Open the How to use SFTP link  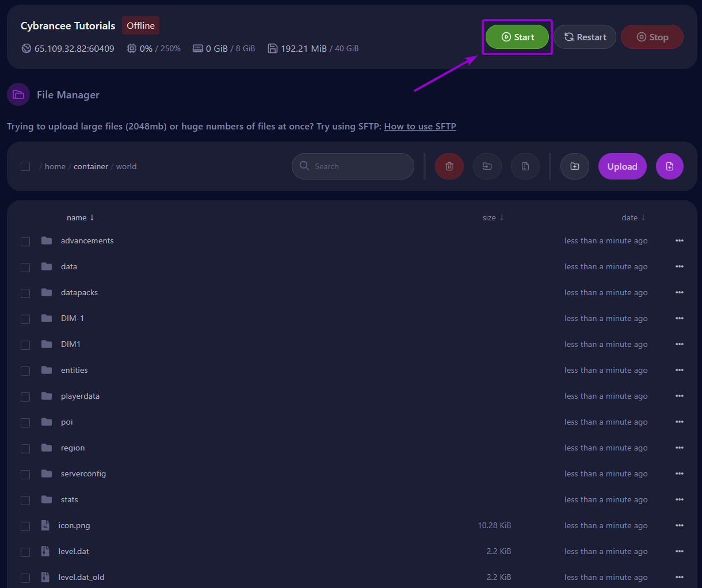point(420,126)
